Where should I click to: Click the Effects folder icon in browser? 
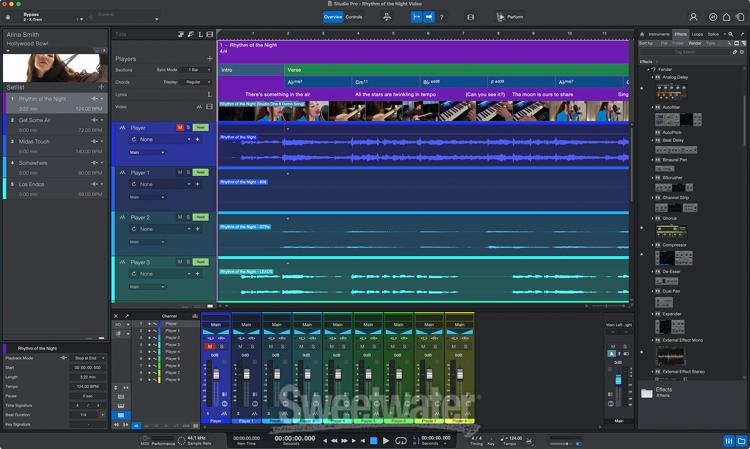click(647, 393)
